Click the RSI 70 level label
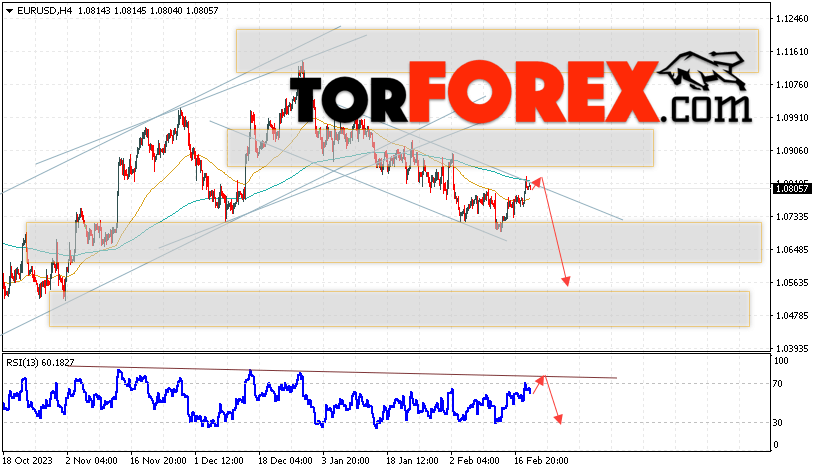 pos(777,384)
